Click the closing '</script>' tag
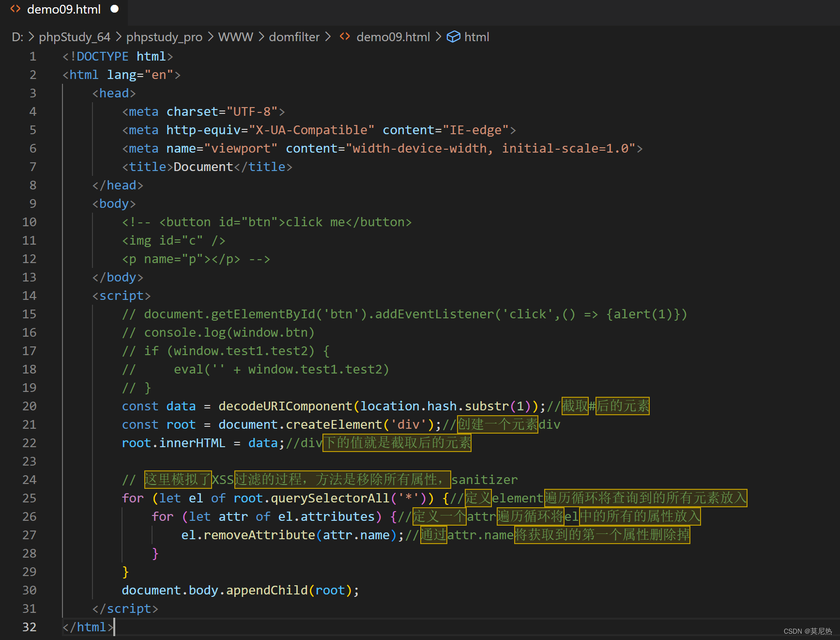This screenshot has width=840, height=640. pyautogui.click(x=125, y=609)
